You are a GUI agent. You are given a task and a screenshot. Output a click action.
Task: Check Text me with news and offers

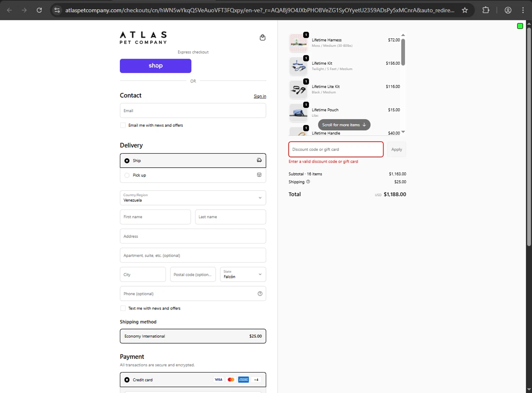click(x=123, y=308)
